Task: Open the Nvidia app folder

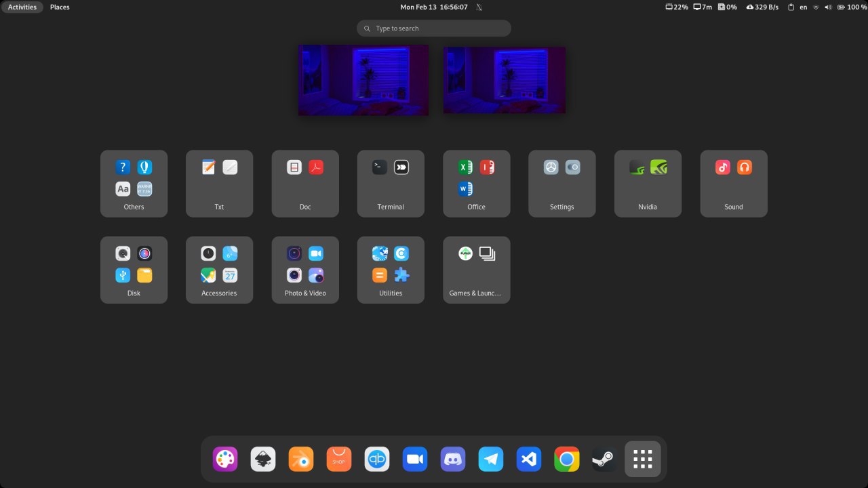Action: (648, 184)
